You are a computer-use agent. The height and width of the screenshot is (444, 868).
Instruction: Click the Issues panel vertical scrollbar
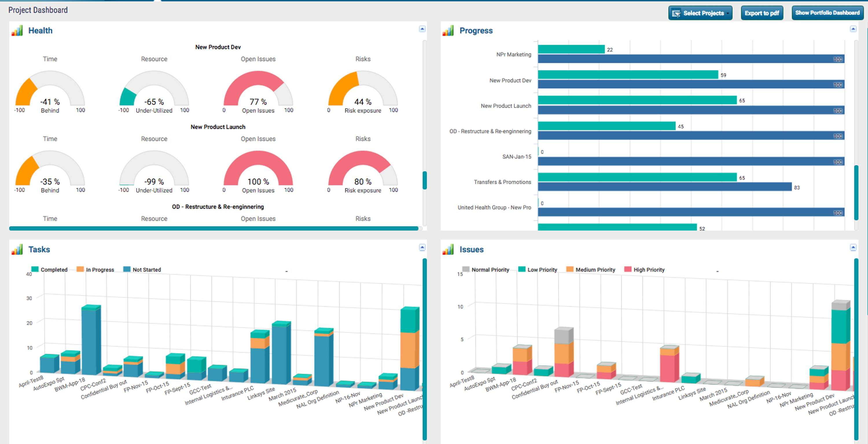pos(856,349)
